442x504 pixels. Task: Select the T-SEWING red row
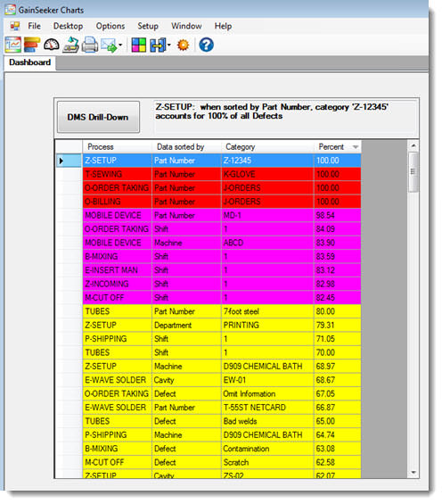pyautogui.click(x=222, y=174)
